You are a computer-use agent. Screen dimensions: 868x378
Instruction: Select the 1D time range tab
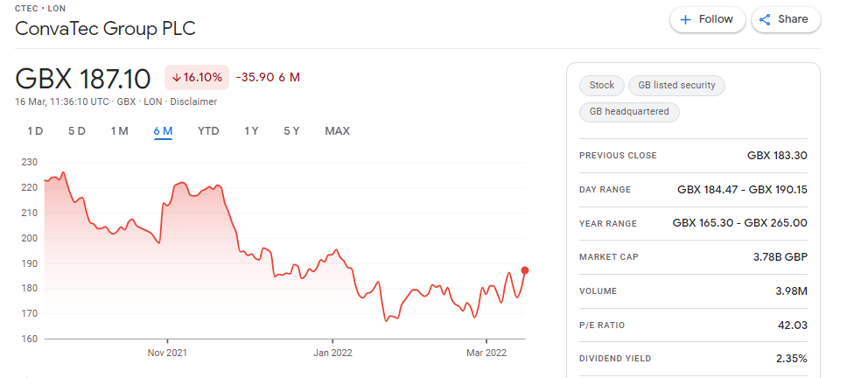tap(35, 131)
